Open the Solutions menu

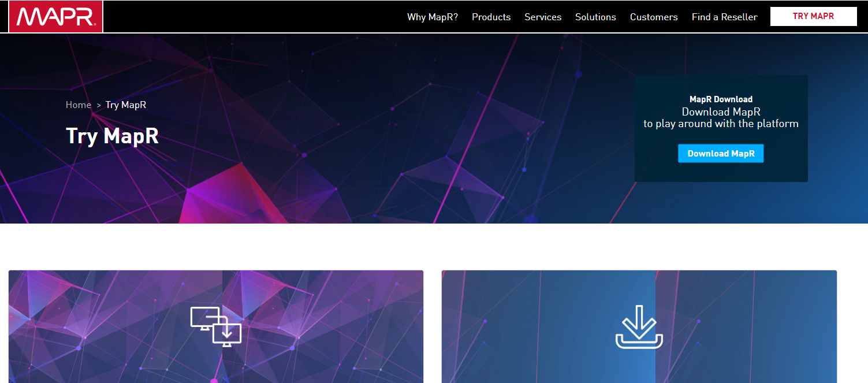coord(595,17)
